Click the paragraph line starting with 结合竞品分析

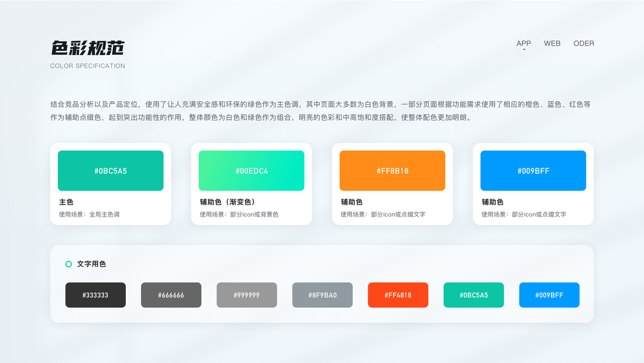pos(320,105)
